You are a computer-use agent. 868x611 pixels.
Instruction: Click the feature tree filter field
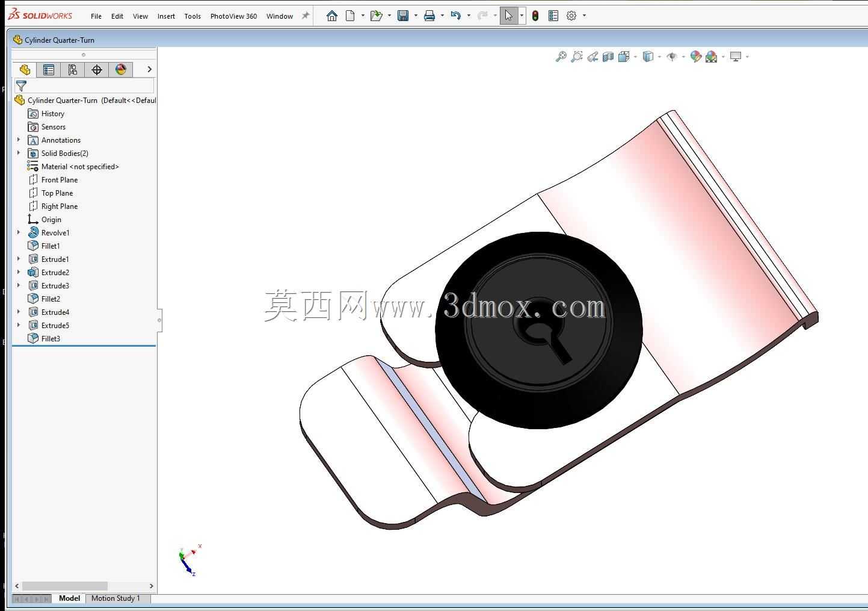tap(84, 86)
